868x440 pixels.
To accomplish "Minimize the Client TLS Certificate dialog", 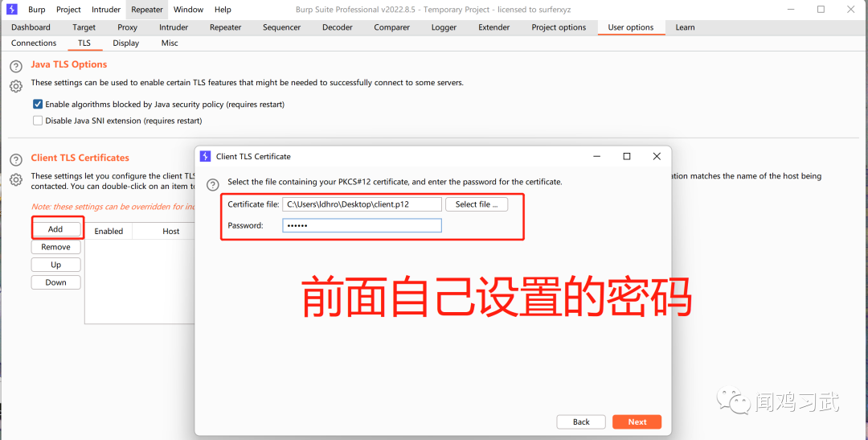I will coord(596,156).
